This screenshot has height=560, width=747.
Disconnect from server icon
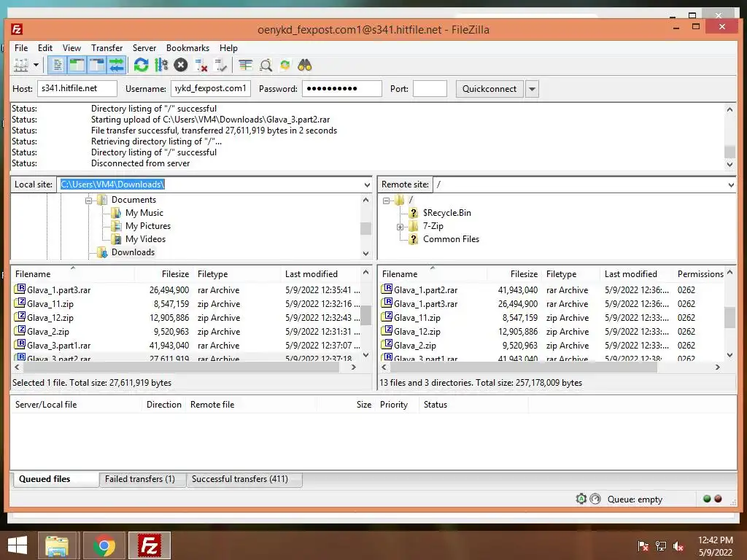[201, 65]
